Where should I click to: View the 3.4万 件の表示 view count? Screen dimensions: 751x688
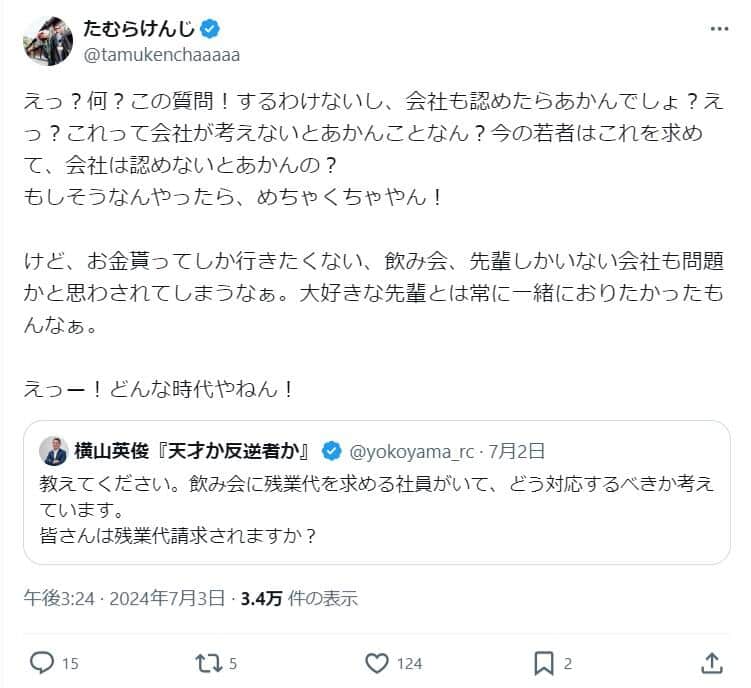(x=298, y=598)
